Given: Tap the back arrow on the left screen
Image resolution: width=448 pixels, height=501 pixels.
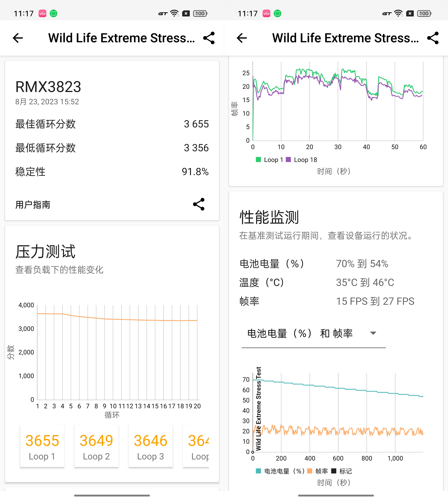Looking at the screenshot, I should tap(17, 38).
